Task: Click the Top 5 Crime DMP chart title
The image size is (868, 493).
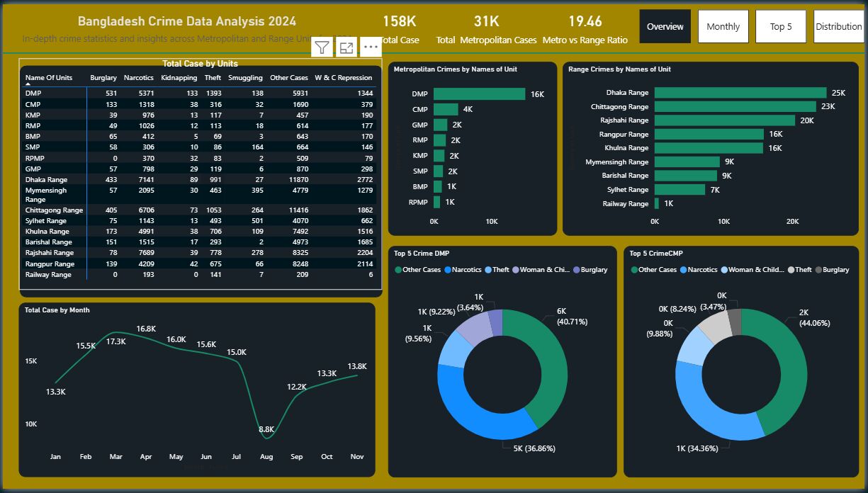Action: pos(422,254)
